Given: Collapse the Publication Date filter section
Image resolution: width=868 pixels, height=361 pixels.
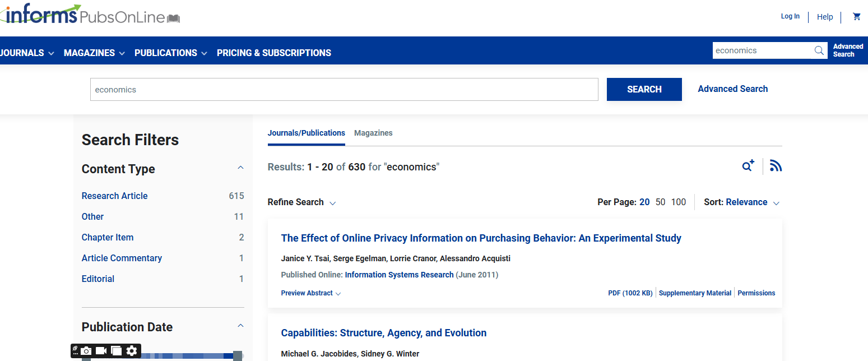Looking at the screenshot, I should (240, 326).
